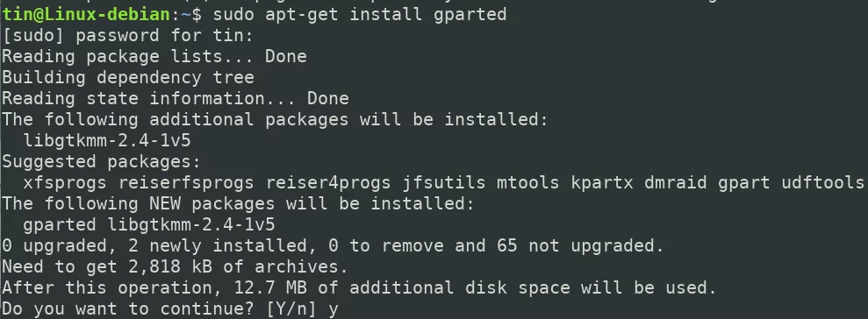Image resolution: width=868 pixels, height=319 pixels.
Task: Click the Building dependency tree line
Action: point(128,77)
